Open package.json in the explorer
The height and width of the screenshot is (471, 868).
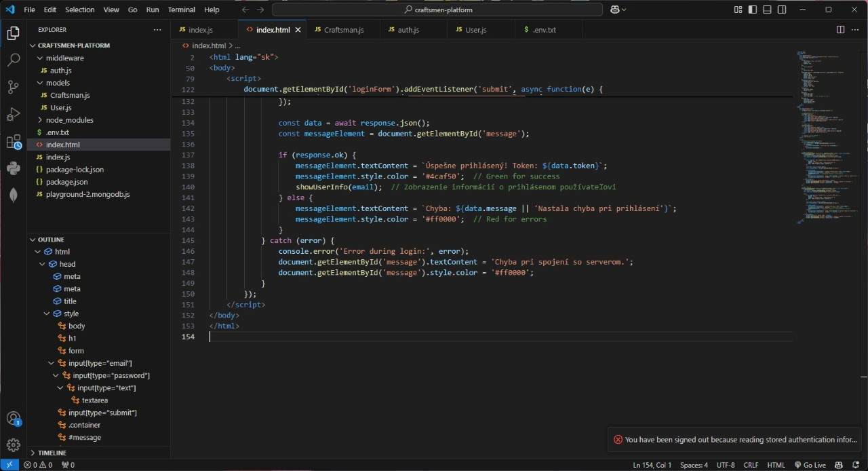(98, 182)
